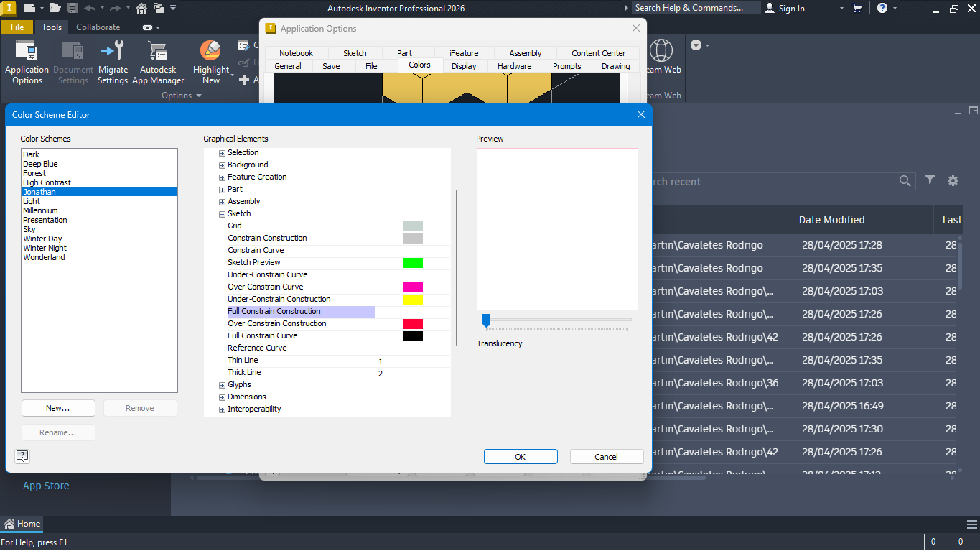
Task: Click the Translucency slider handle
Action: (486, 321)
